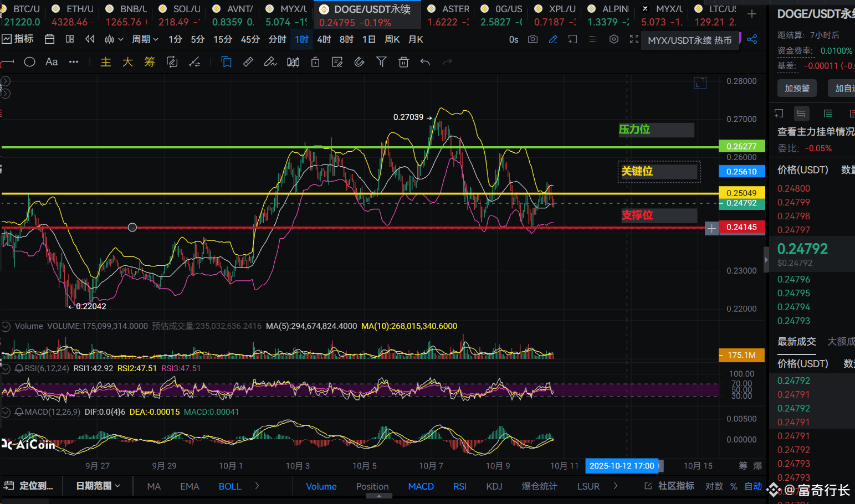The width and height of the screenshot is (855, 504).
Task: Click the 加预警 add alert button
Action: point(797,88)
